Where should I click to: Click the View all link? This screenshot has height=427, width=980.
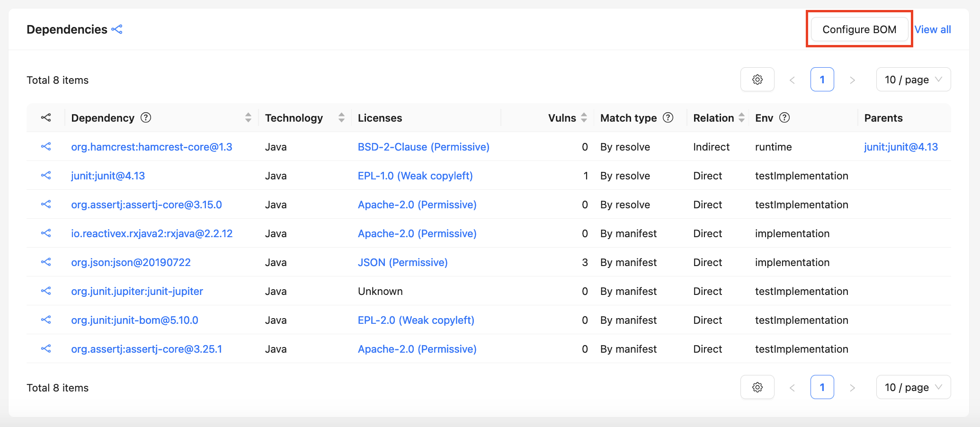pyautogui.click(x=932, y=29)
